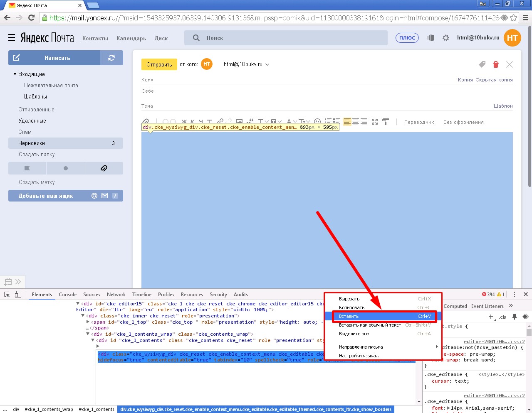Refresh mail with the circular arrows button
The height and width of the screenshot is (413, 532).
click(111, 58)
